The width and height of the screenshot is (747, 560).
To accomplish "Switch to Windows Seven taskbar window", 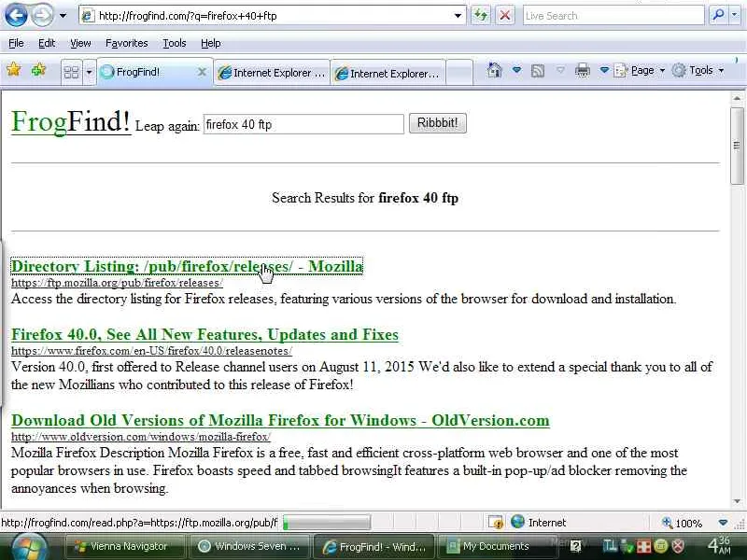I will 249,547.
